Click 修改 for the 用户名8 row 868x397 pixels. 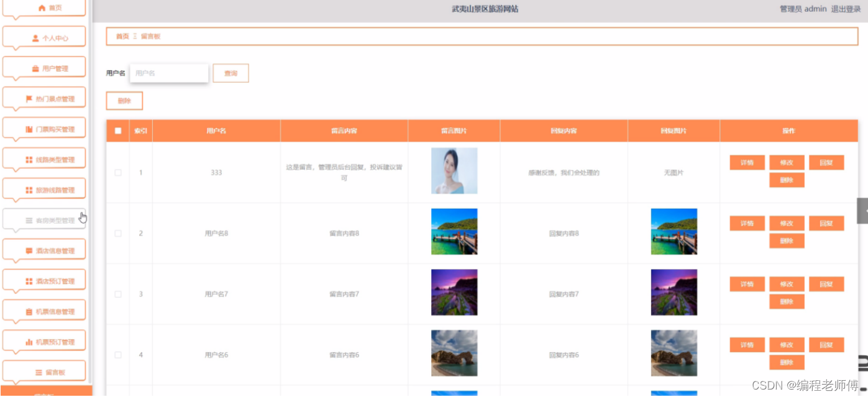(787, 224)
